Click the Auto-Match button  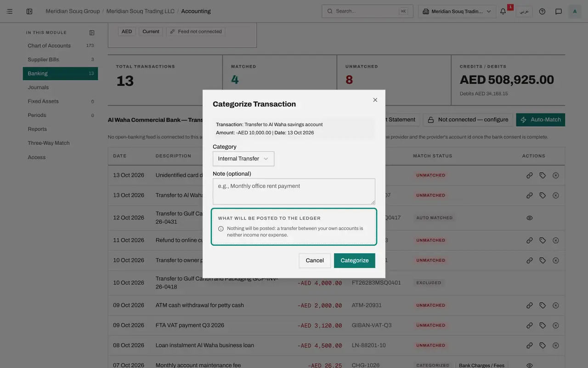pos(540,120)
